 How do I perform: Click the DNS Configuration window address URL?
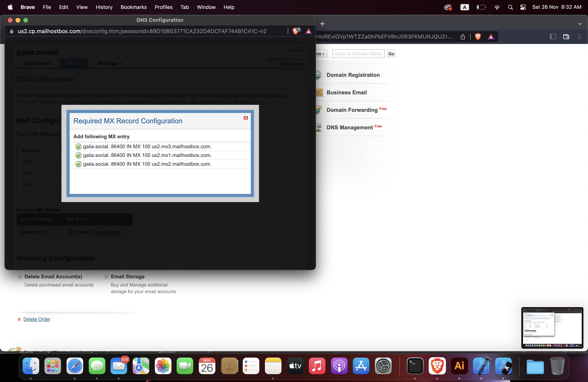pos(142,31)
